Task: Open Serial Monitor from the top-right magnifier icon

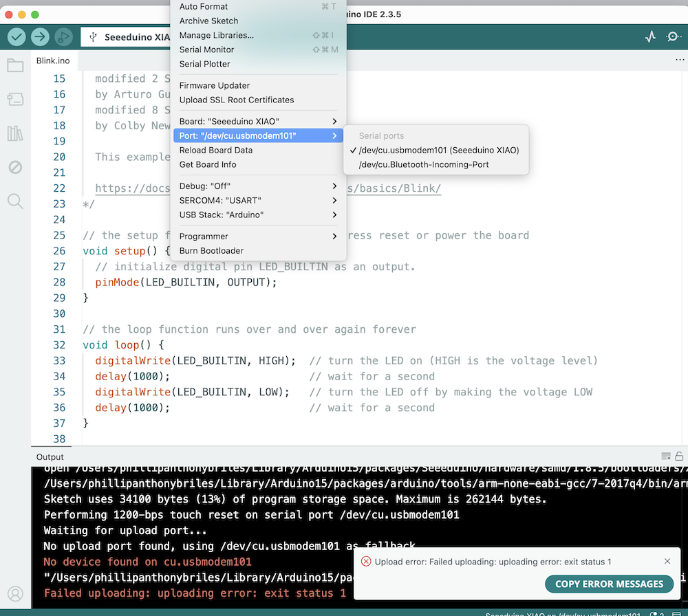Action: (673, 37)
